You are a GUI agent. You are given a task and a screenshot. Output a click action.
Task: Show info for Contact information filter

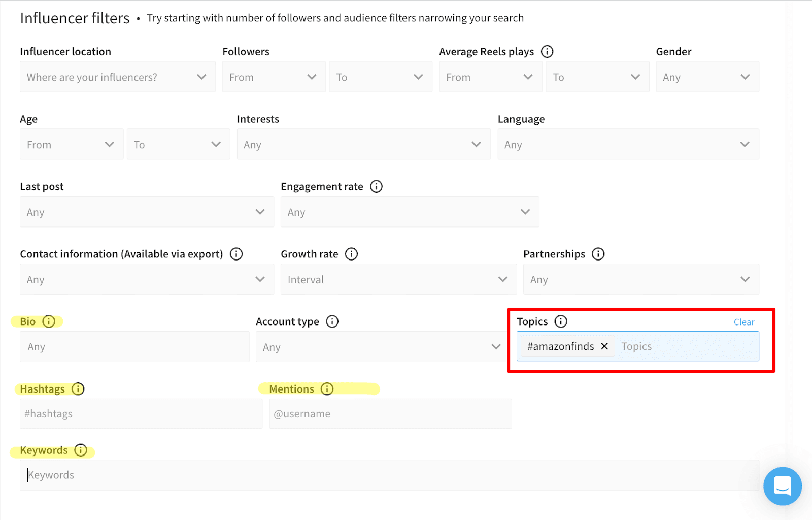click(x=236, y=254)
